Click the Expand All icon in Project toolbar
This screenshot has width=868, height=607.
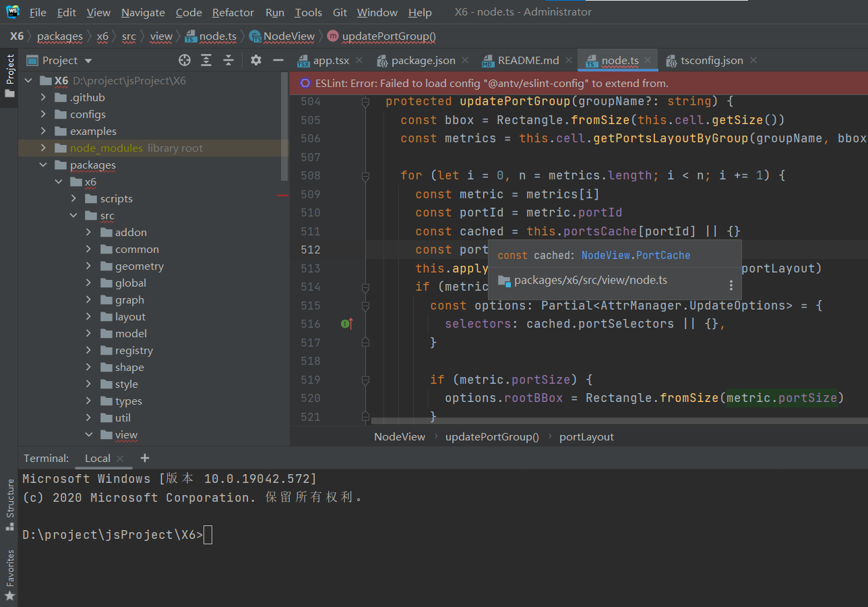(x=206, y=60)
